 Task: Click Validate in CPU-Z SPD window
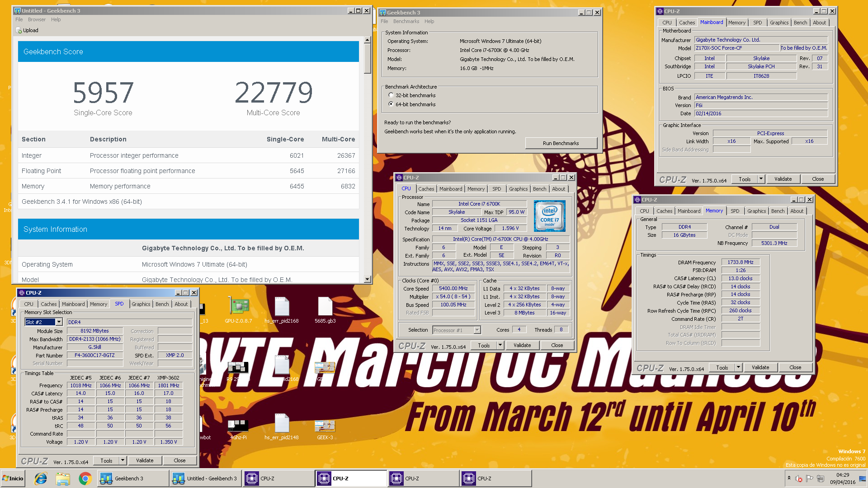145,460
